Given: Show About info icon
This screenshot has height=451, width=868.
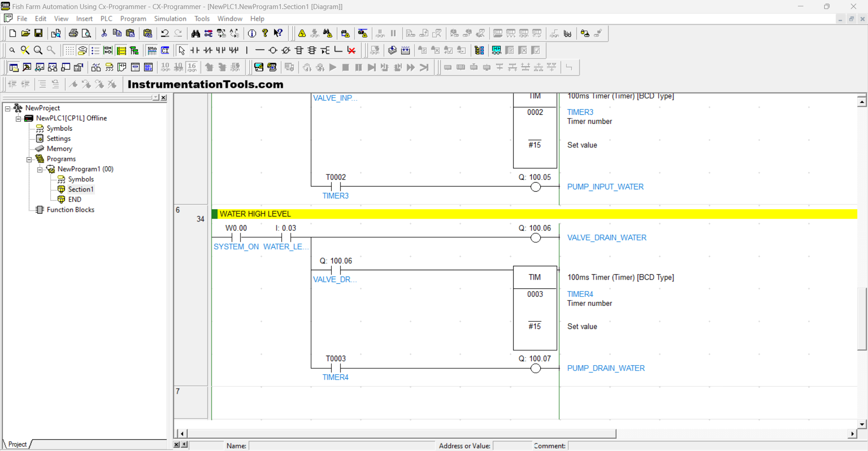Looking at the screenshot, I should [252, 33].
